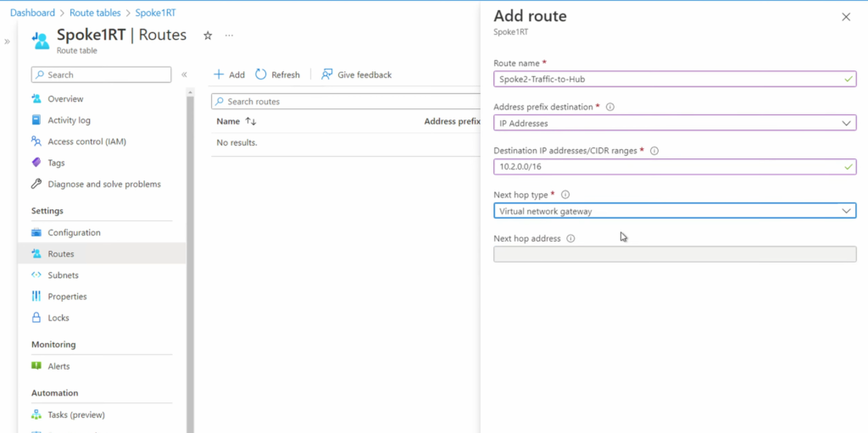Expand the portal menu chevrons
Image resolution: width=868 pixels, height=433 pixels.
[x=7, y=42]
